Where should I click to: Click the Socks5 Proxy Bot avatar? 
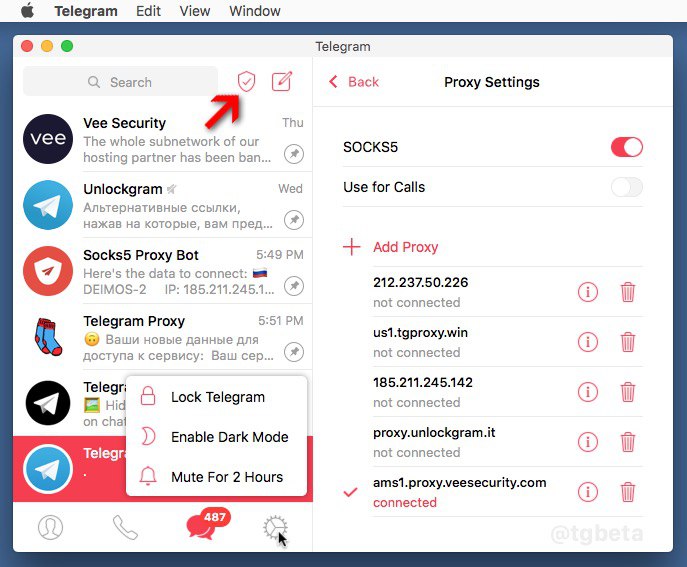[48, 271]
